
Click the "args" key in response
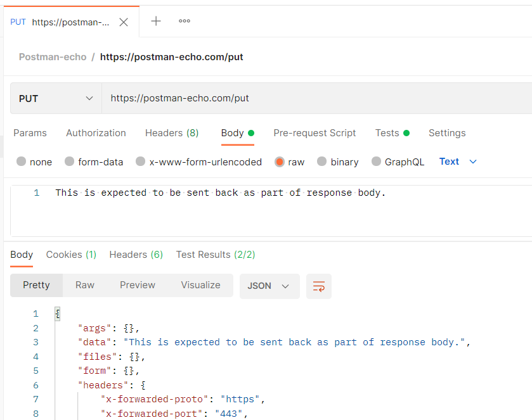click(x=94, y=328)
